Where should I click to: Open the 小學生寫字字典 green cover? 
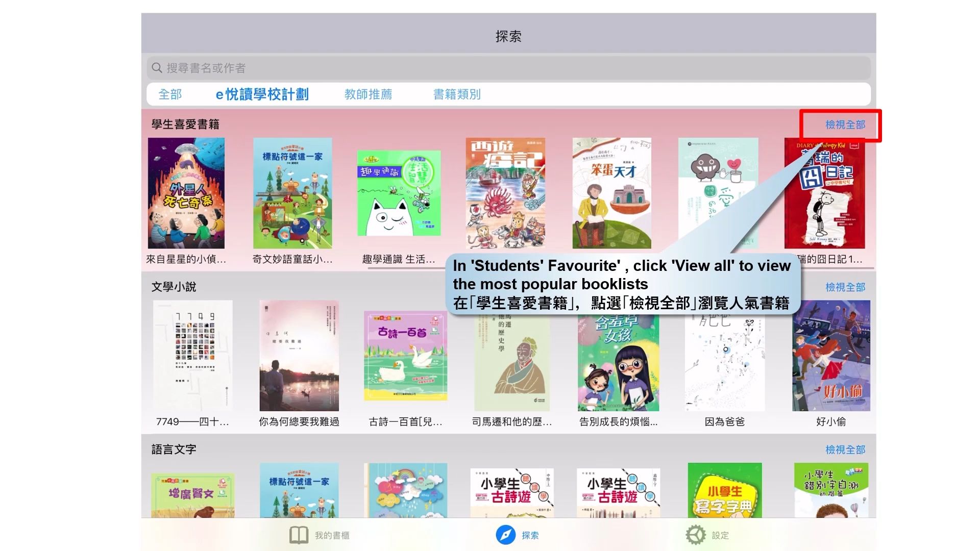[725, 490]
